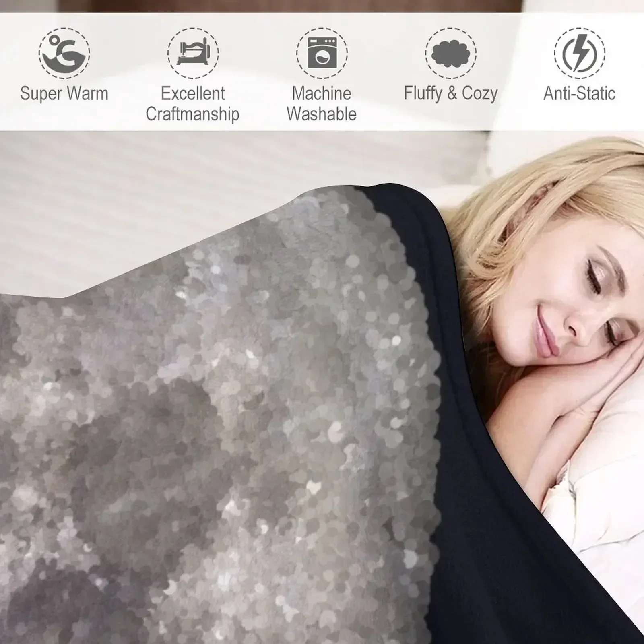Select the 'Super Warm' label
The image size is (644, 644).
pos(64,94)
